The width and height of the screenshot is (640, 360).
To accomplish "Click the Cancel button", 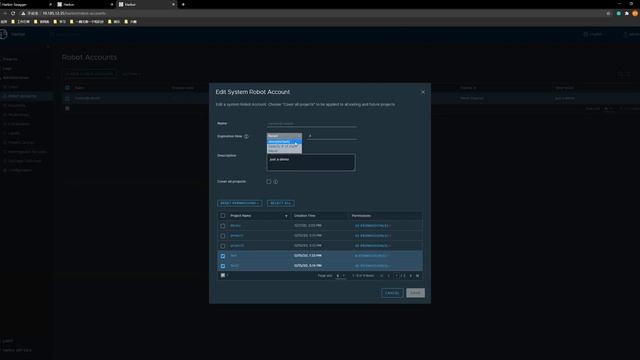I will pyautogui.click(x=392, y=293).
